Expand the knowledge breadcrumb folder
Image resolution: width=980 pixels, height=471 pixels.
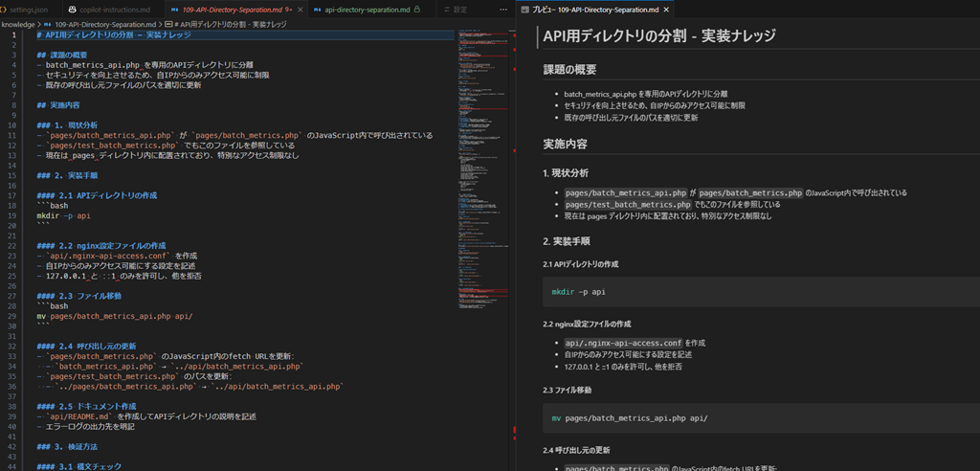[17, 24]
